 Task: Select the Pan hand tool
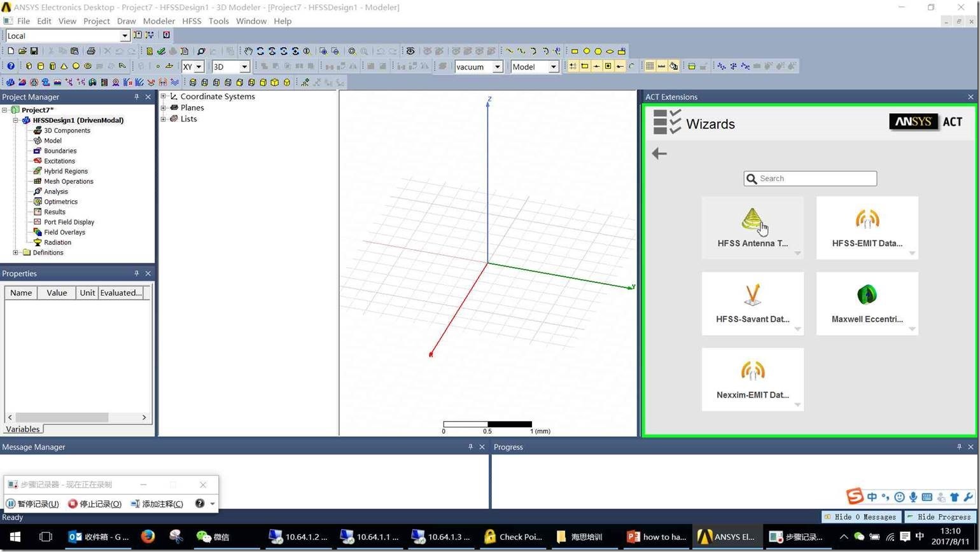coord(248,51)
